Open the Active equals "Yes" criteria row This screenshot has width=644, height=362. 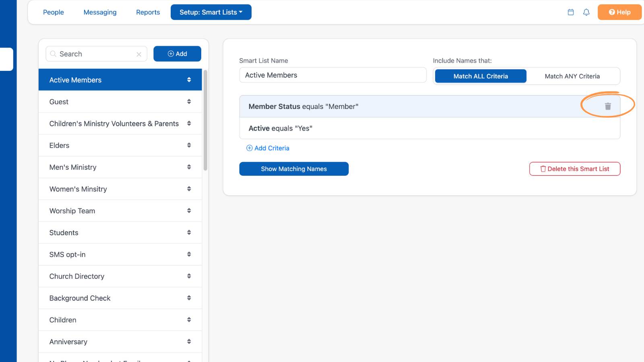[429, 128]
